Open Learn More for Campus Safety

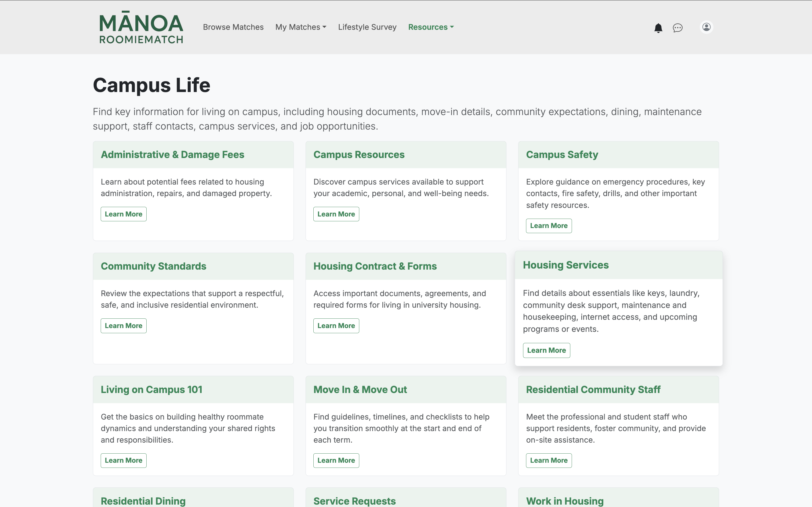pos(549,226)
